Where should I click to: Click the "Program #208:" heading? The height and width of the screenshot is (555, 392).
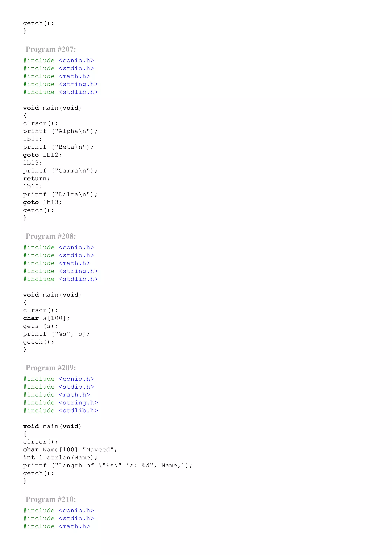[51, 236]
